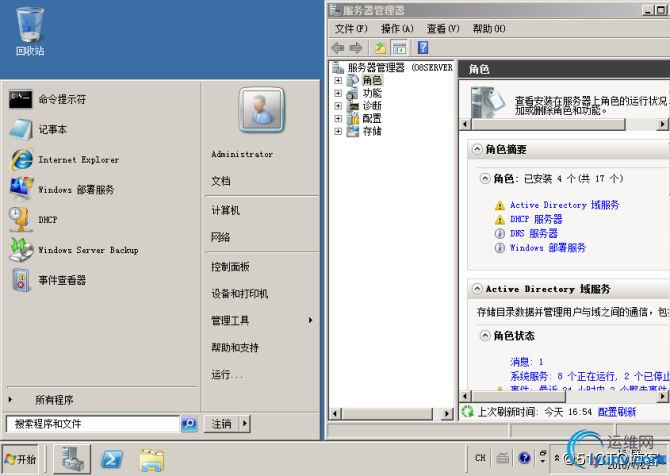Open 控制面板 from the Start menu
Viewport: 670px width, 476px height.
point(230,267)
